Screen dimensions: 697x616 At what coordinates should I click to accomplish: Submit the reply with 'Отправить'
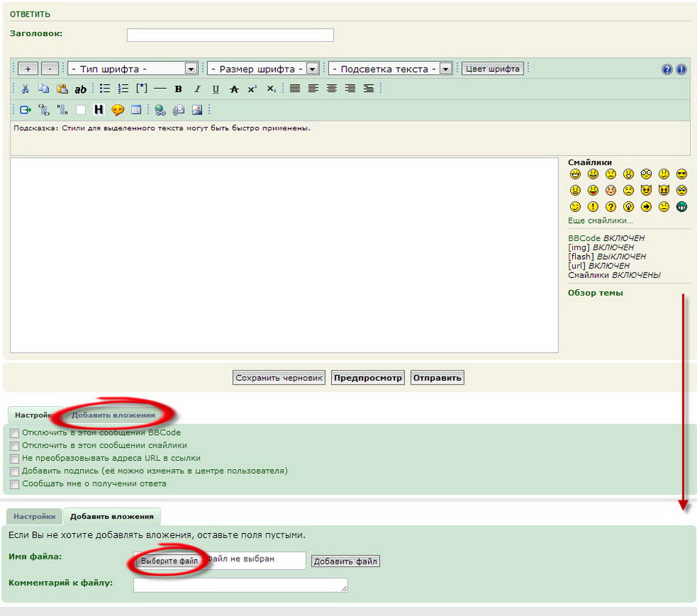click(437, 378)
